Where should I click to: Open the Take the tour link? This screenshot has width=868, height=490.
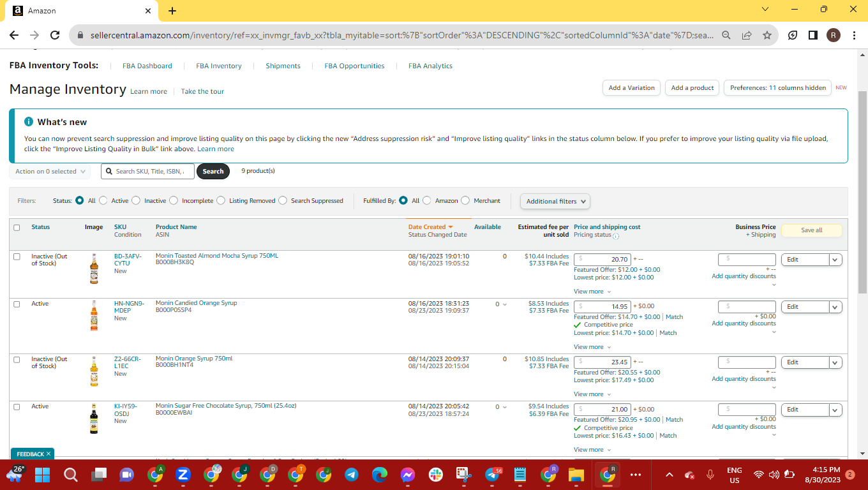202,92
